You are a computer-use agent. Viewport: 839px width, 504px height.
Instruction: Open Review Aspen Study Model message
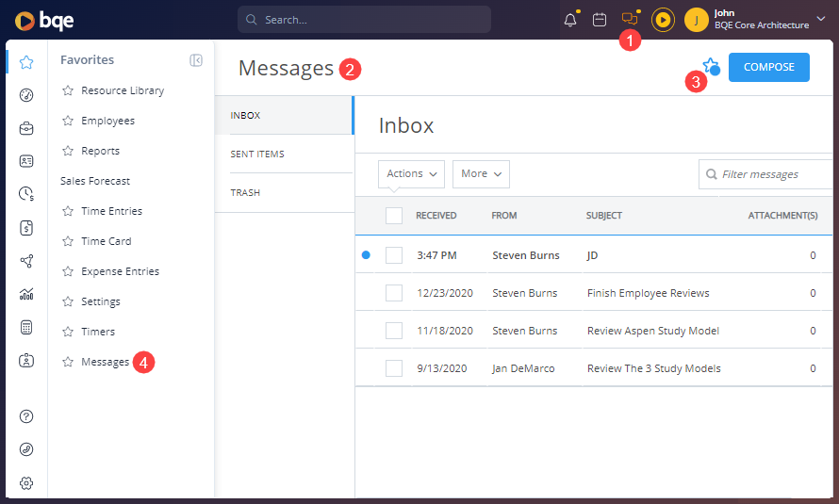652,331
